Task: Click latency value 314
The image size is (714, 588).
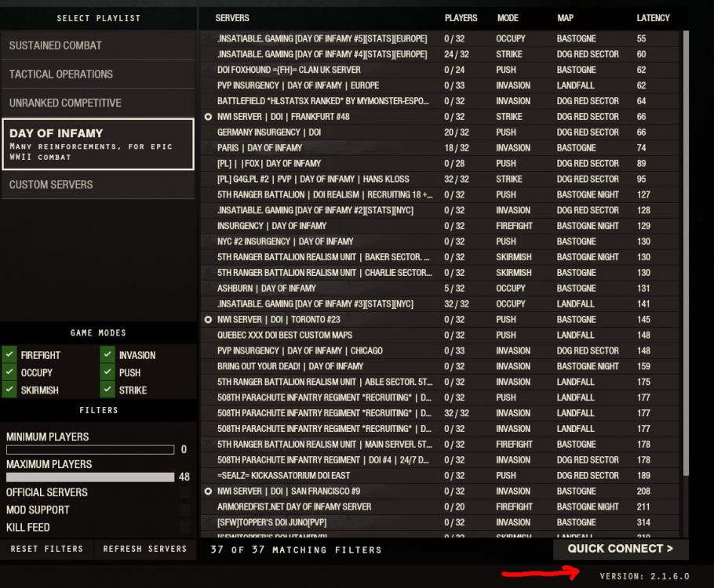Action: pos(643,522)
